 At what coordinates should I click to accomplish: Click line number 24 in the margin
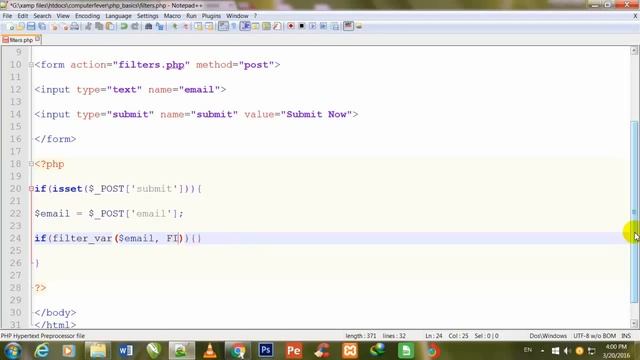coord(16,238)
